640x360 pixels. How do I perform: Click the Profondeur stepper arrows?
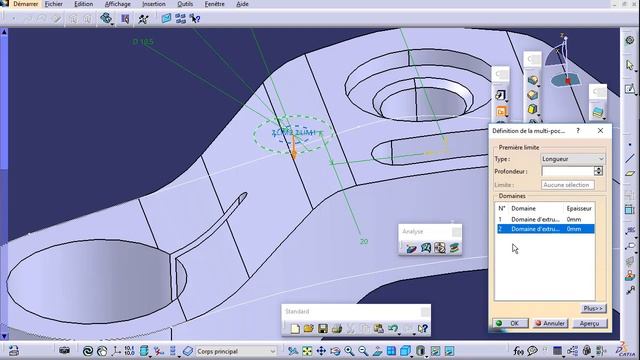point(598,171)
